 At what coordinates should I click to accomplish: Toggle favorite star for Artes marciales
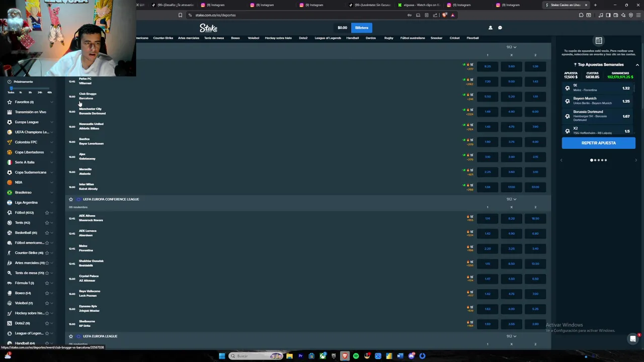click(47, 263)
